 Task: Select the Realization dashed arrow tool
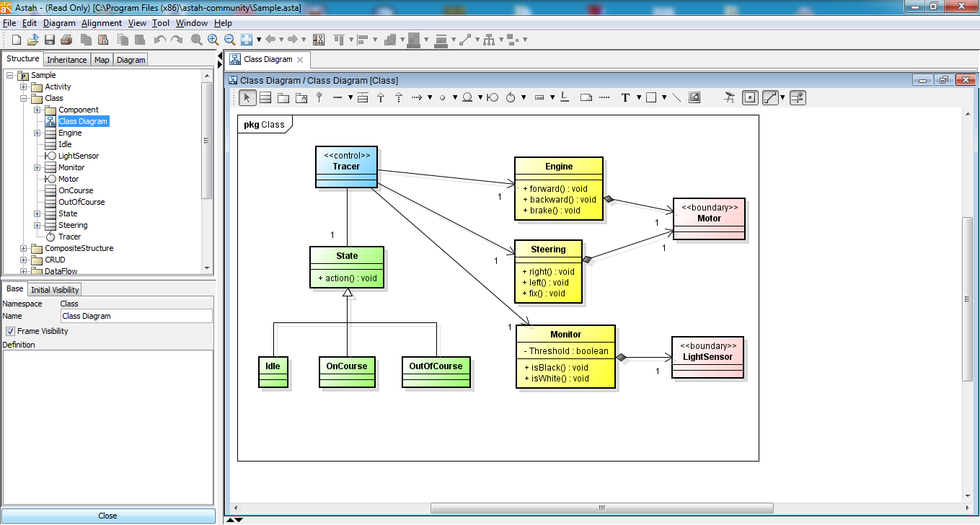pyautogui.click(x=398, y=97)
